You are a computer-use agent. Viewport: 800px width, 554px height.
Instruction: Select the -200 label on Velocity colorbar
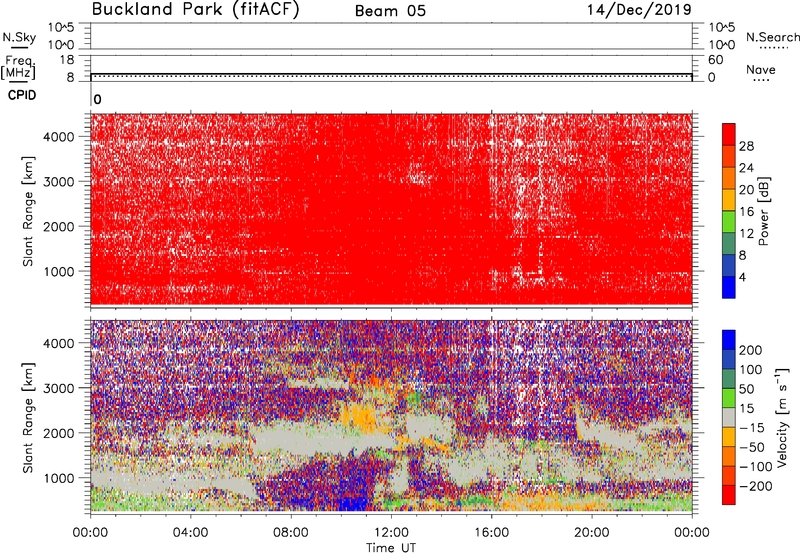pos(756,486)
